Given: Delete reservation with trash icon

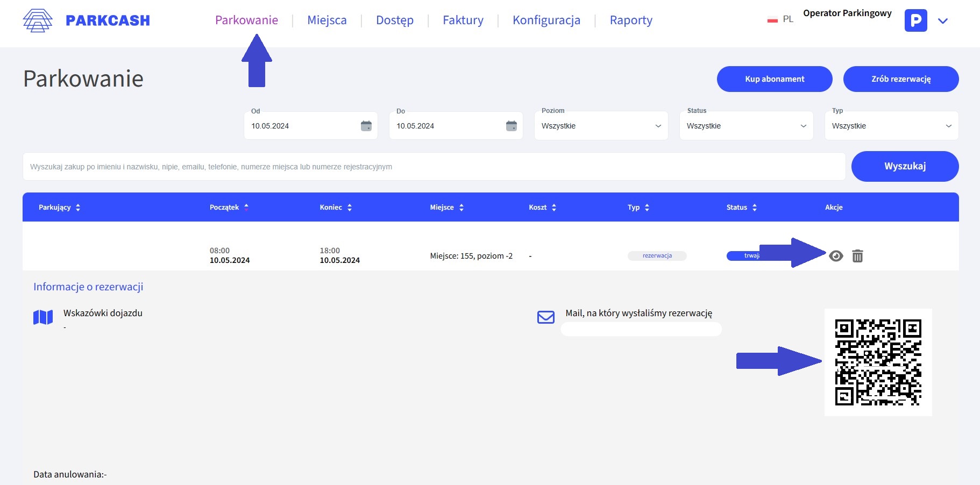Looking at the screenshot, I should [857, 256].
